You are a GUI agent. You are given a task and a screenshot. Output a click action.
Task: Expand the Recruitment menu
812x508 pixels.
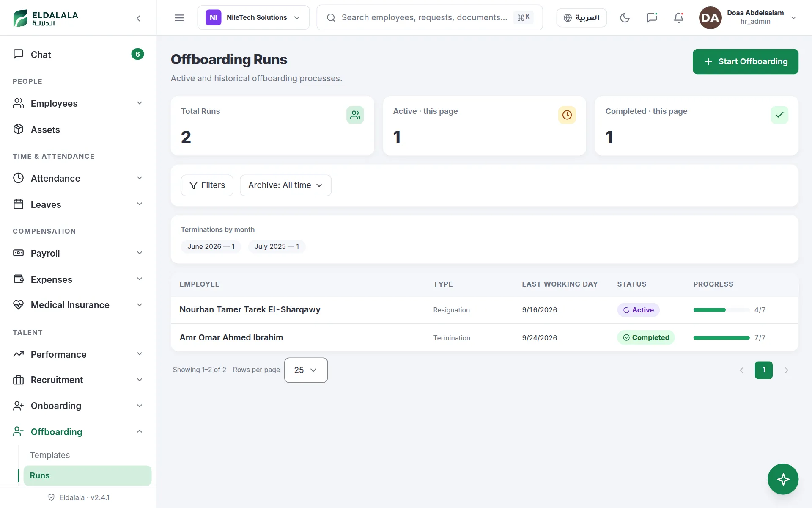[78, 380]
